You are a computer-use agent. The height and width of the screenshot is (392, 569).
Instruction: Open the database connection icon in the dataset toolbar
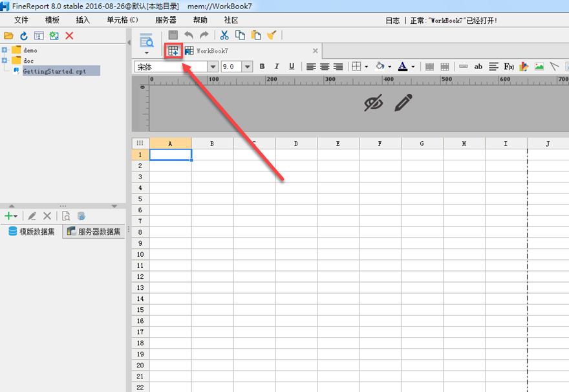point(81,216)
